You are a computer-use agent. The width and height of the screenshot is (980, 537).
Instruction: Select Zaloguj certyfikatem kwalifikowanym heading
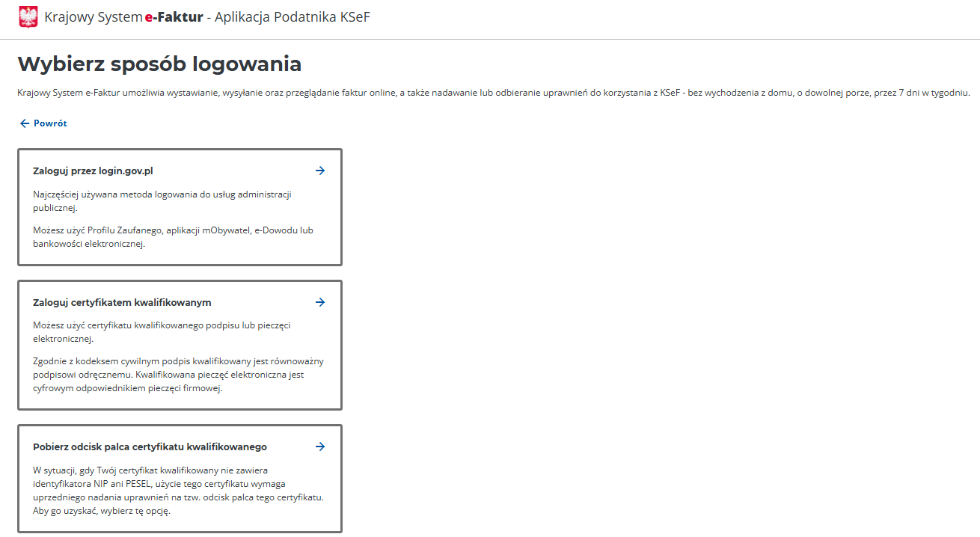122,302
